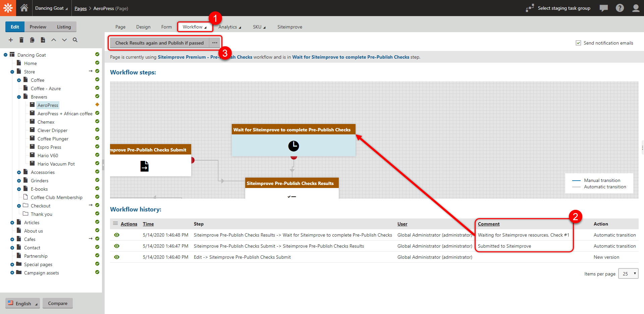The image size is (644, 314).
Task: Sort history by Comment column
Action: point(489,224)
